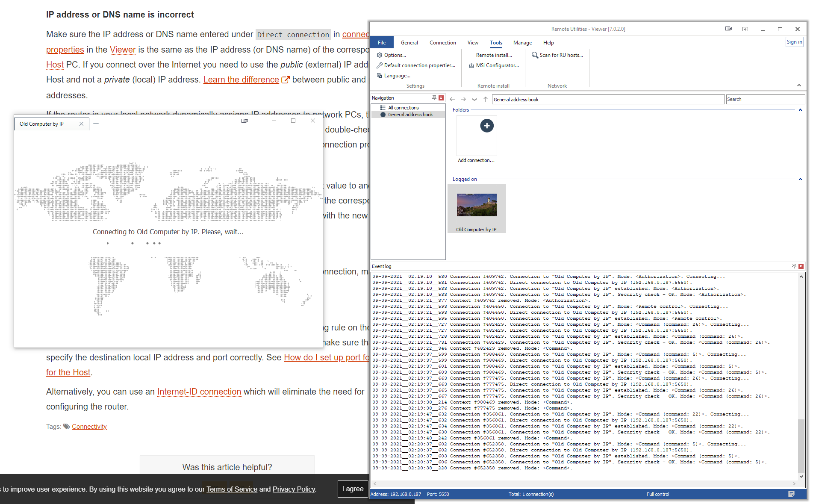813x504 pixels.
Task: Open the Connection ribbon tab
Action: (x=442, y=43)
